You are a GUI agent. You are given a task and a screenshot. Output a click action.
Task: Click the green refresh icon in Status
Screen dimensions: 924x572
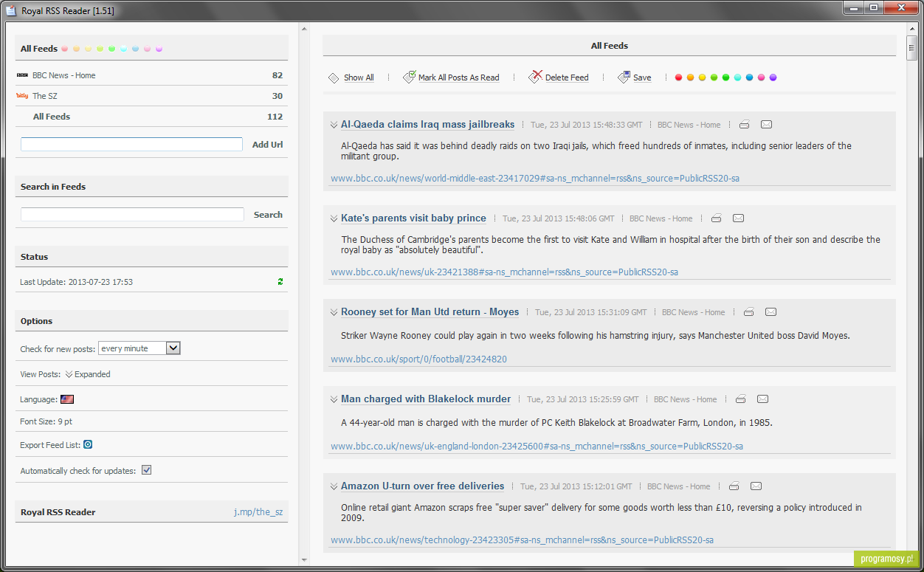coord(280,282)
